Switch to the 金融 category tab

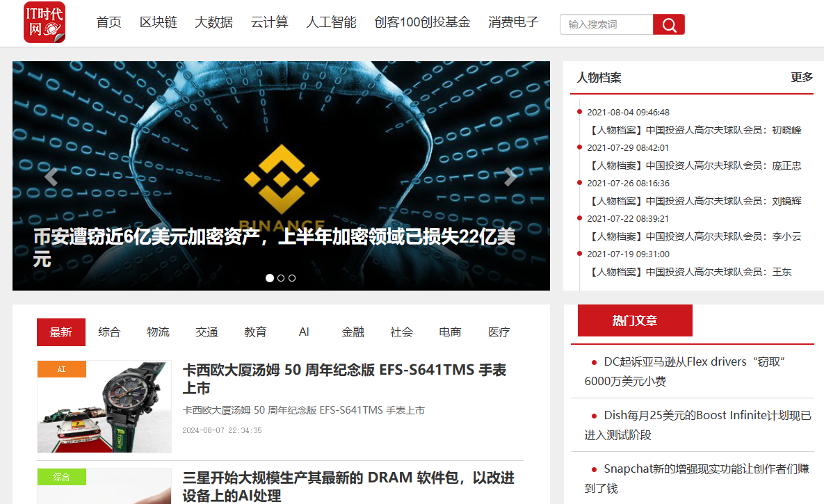353,332
